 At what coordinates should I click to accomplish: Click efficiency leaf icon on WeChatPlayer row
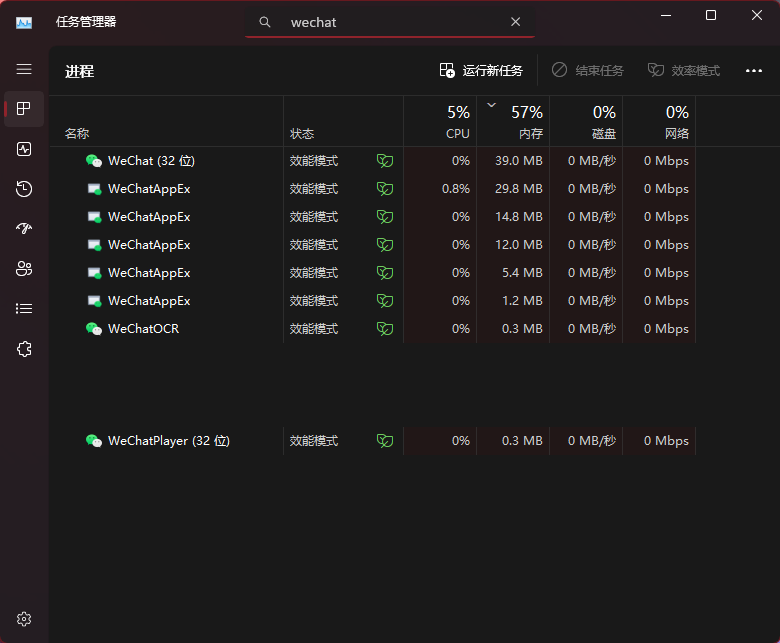(385, 441)
